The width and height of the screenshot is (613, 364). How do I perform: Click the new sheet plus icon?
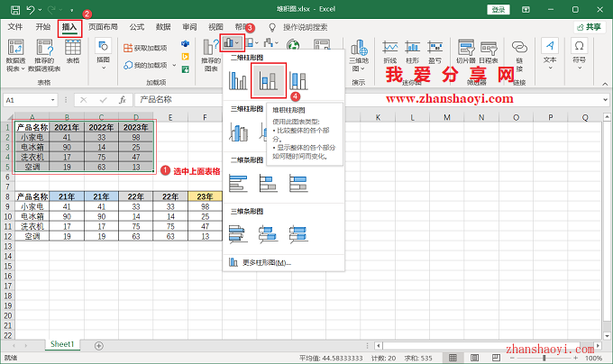point(99,346)
